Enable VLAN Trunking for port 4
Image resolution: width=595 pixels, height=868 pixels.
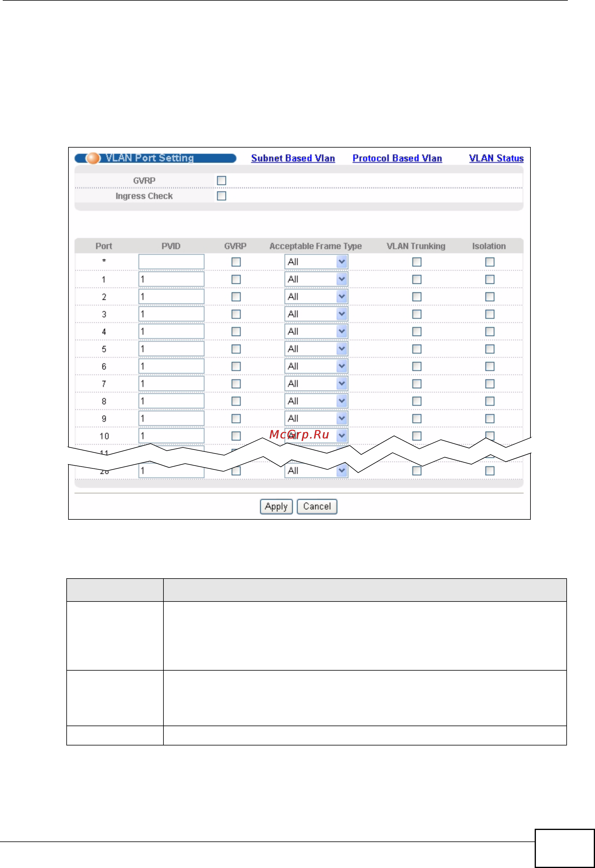click(x=416, y=331)
